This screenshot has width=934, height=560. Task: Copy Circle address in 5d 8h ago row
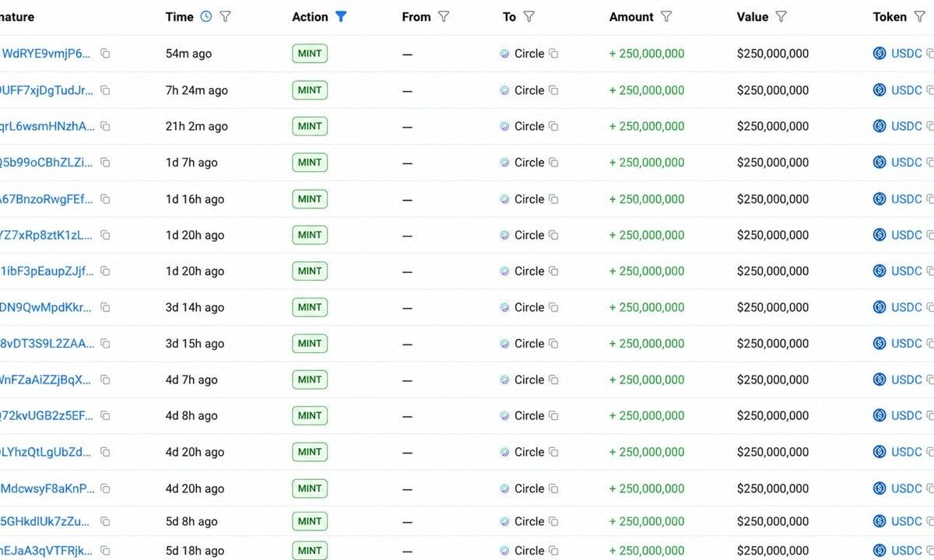[x=553, y=521]
